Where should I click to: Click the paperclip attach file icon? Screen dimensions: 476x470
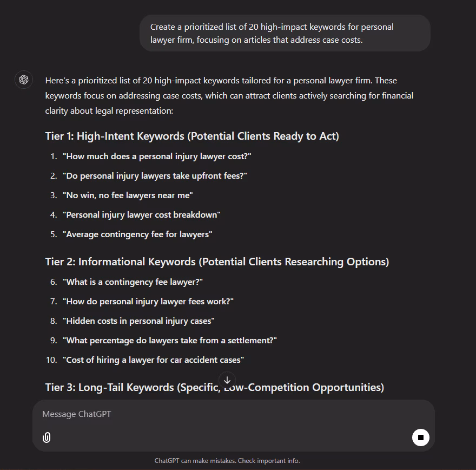(47, 438)
